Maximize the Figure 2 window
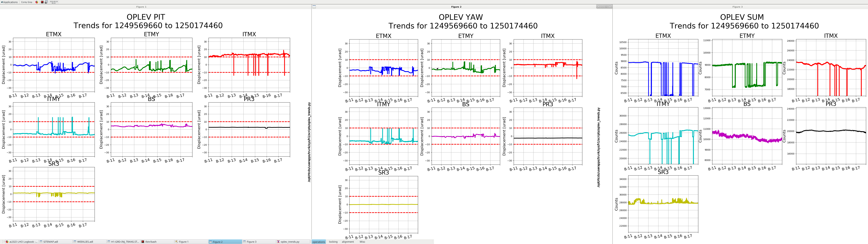This screenshot has height=244, width=868. coord(606,7)
